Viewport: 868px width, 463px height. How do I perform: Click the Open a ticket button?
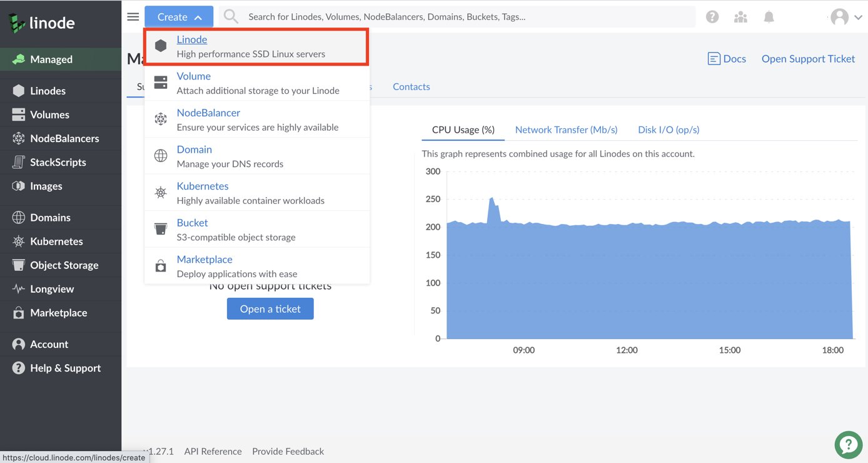click(270, 309)
